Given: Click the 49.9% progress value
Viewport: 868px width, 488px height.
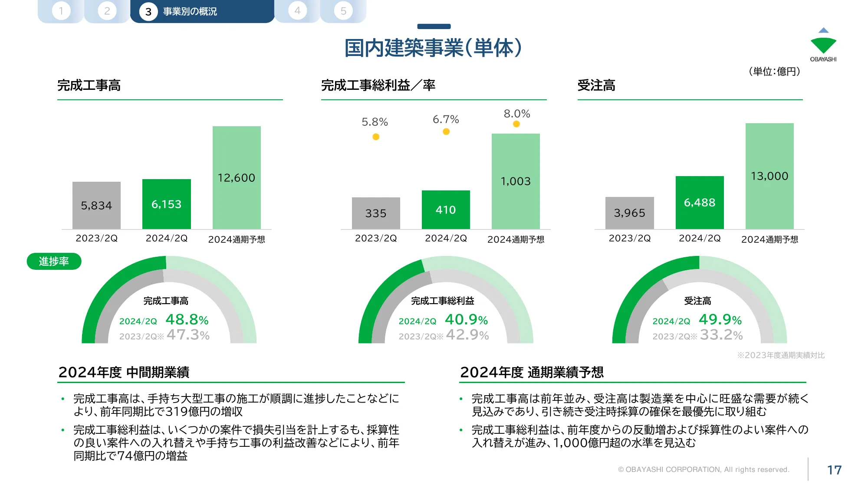Looking at the screenshot, I should (720, 320).
